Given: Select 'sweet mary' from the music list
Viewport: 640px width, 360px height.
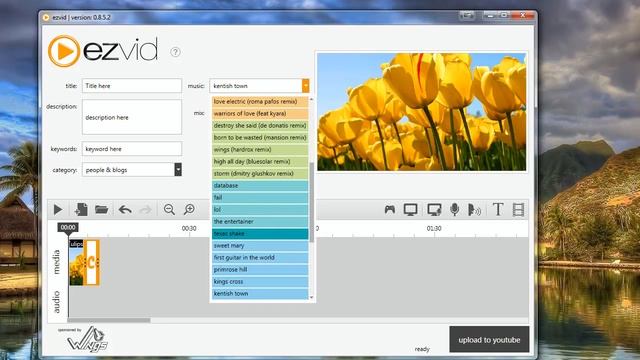Looking at the screenshot, I should coord(260,246).
